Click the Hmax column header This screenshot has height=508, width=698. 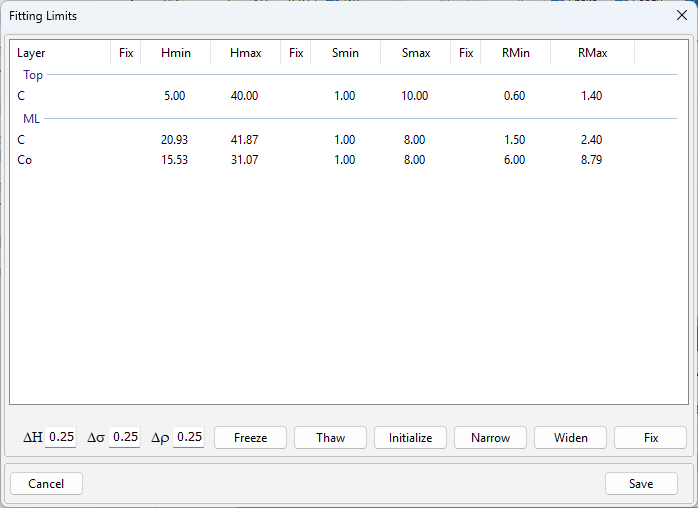point(246,53)
